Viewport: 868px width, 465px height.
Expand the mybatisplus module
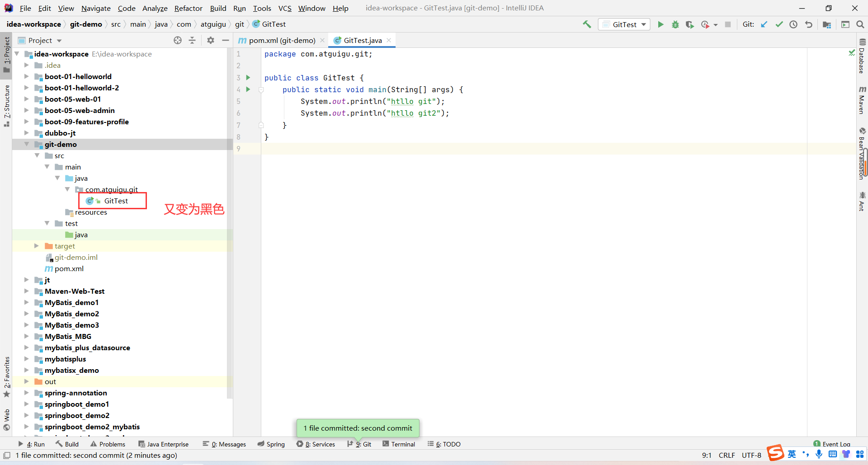[x=27, y=359]
